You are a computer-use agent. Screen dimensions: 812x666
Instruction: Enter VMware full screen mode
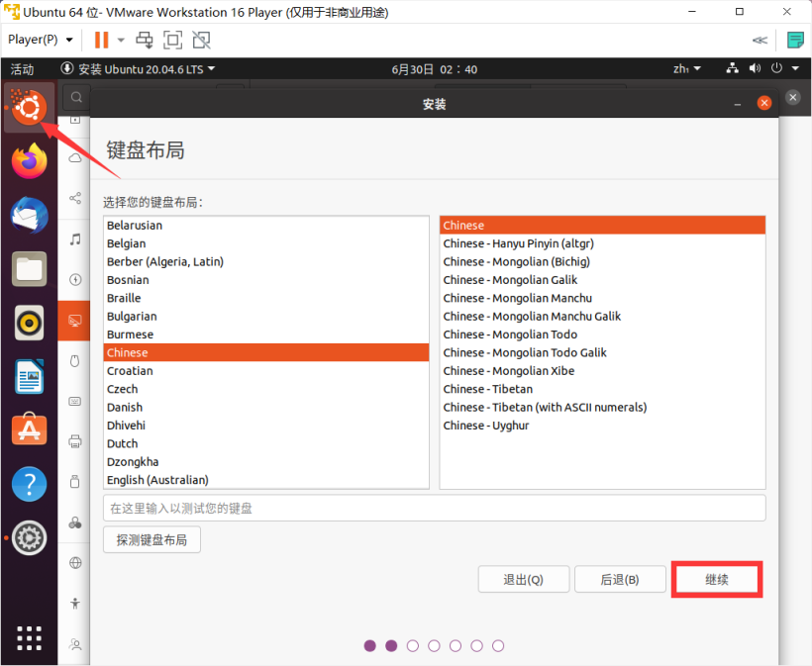pos(173,40)
